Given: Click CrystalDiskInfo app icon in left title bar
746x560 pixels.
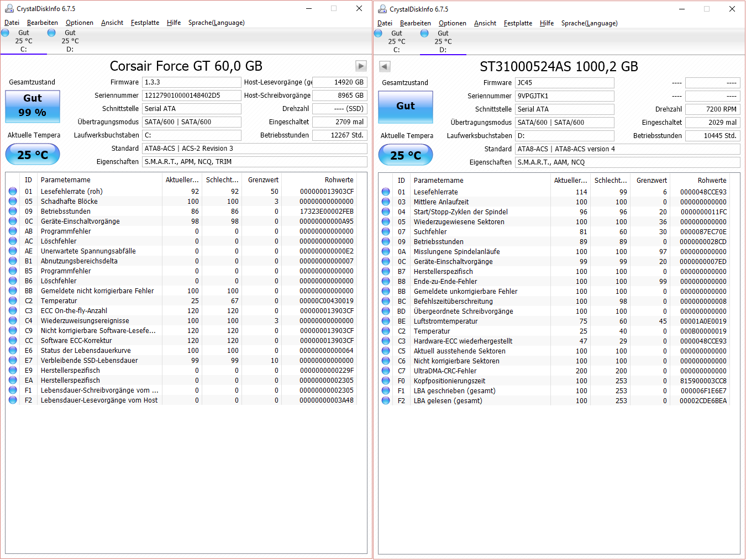Looking at the screenshot, I should click(x=9, y=8).
